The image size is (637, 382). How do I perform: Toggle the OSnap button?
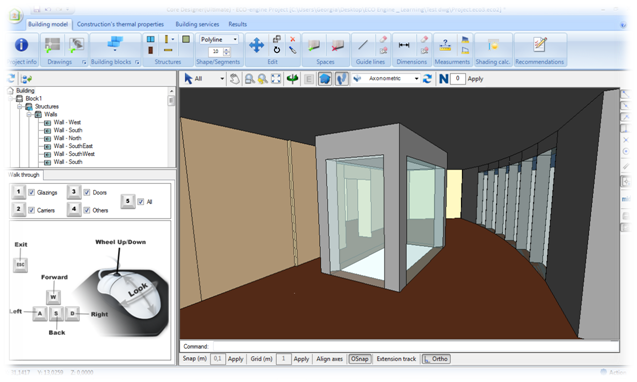pyautogui.click(x=360, y=359)
